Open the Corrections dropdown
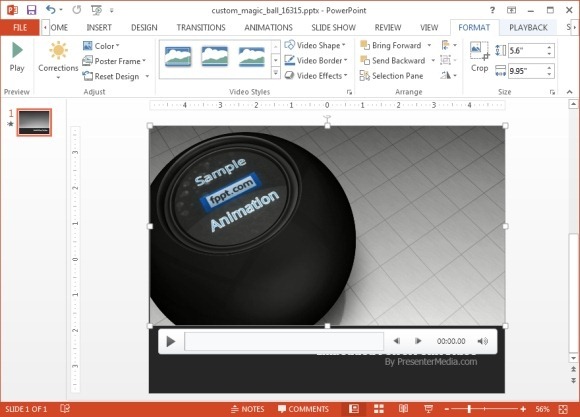Image resolution: width=580 pixels, height=417 pixels. (x=58, y=60)
